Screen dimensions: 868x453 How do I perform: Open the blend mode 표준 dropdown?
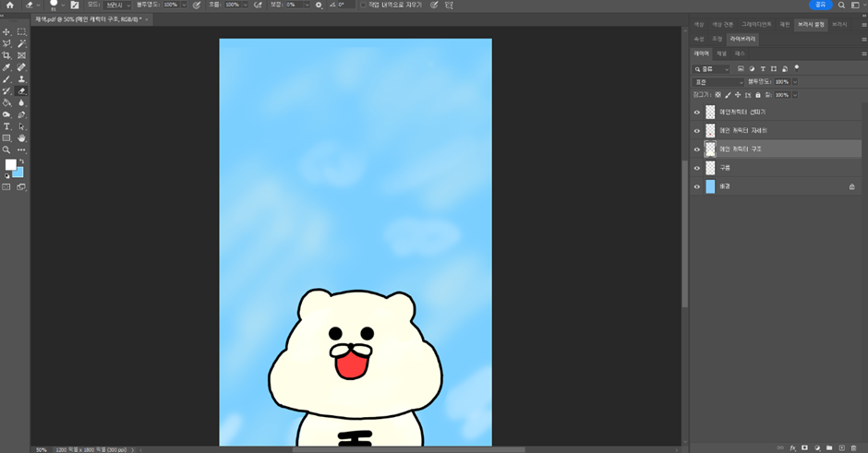(x=718, y=82)
